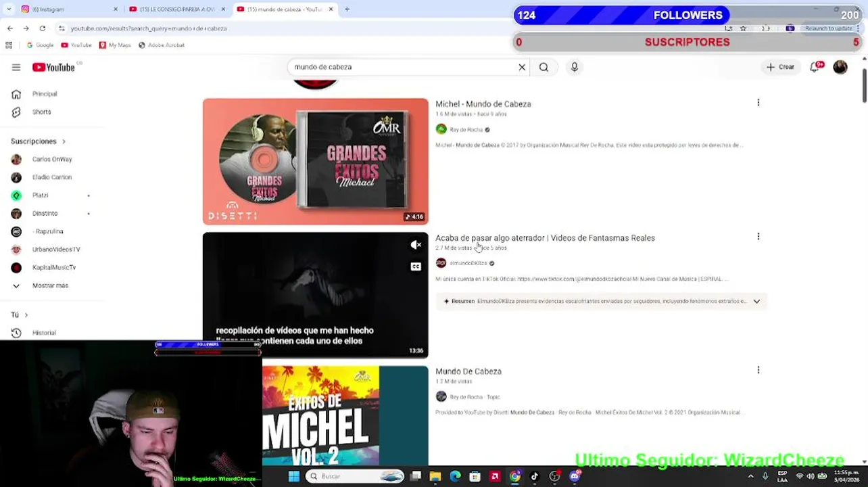Click the search magnifier button
The width and height of the screenshot is (868, 487).
(544, 67)
